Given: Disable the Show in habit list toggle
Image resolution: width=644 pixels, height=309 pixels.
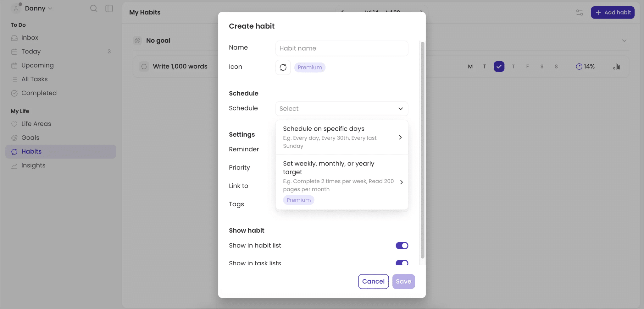Looking at the screenshot, I should 402,245.
